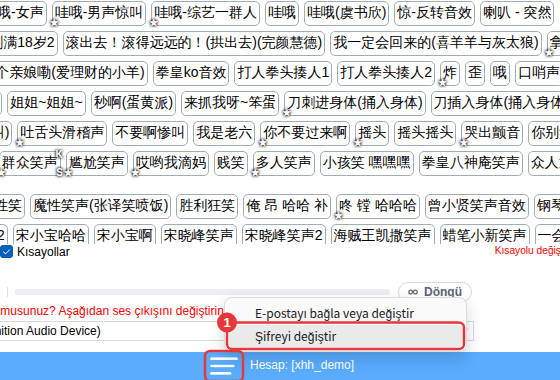Click the red "Aşağıdan ses çıkışını değiştirin" text
This screenshot has width=560, height=380.
pos(141,311)
